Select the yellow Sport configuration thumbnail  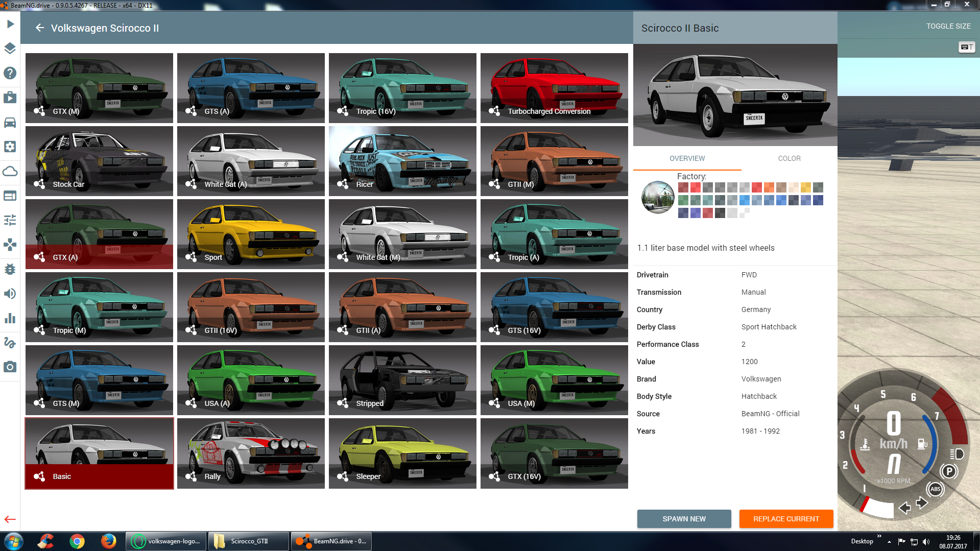(x=251, y=234)
